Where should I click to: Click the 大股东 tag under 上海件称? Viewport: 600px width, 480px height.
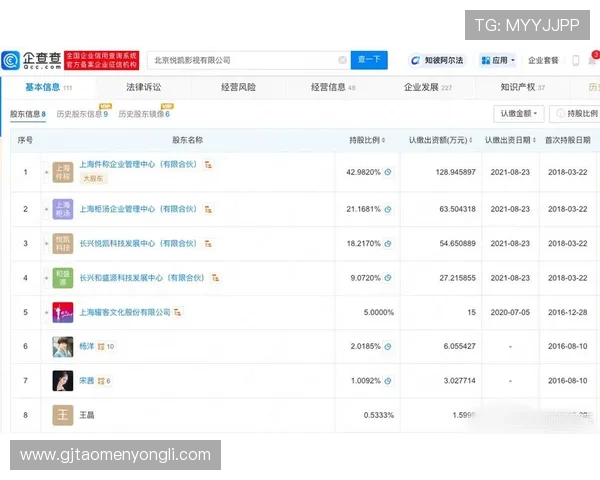[93, 178]
